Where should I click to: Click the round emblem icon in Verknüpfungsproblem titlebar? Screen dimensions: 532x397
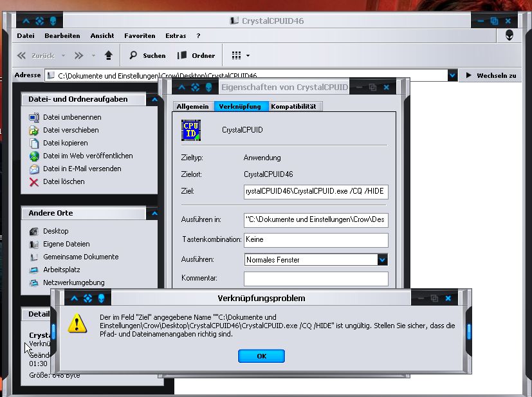tap(88, 299)
